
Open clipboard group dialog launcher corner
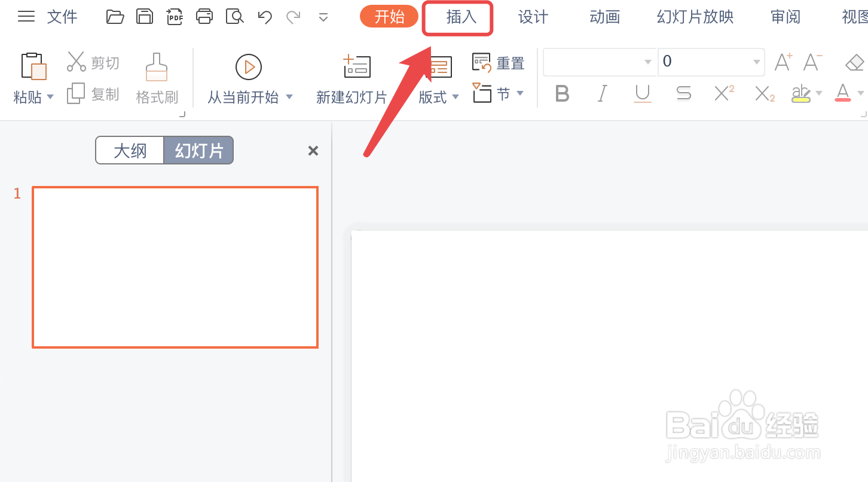(182, 114)
